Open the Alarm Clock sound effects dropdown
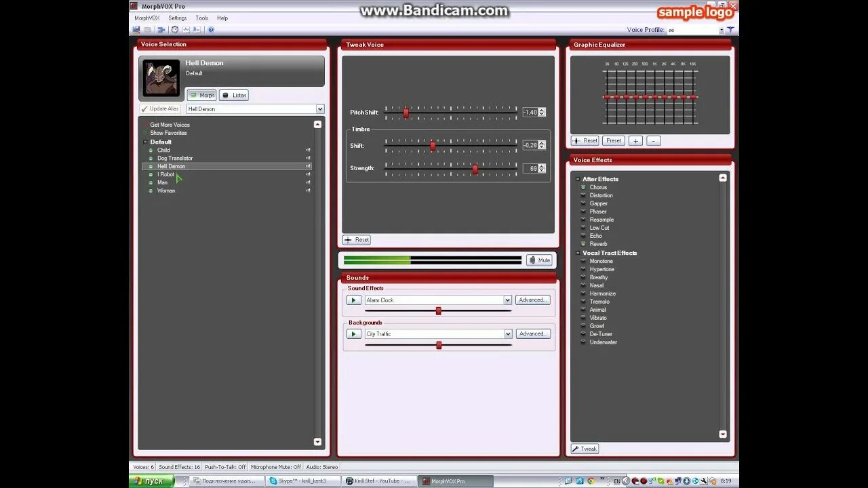Image resolution: width=868 pixels, height=488 pixels. 507,300
